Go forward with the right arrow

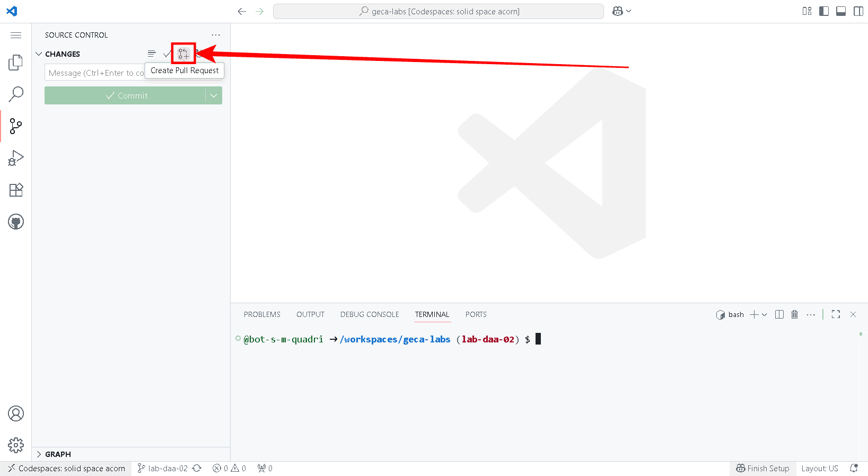[259, 11]
